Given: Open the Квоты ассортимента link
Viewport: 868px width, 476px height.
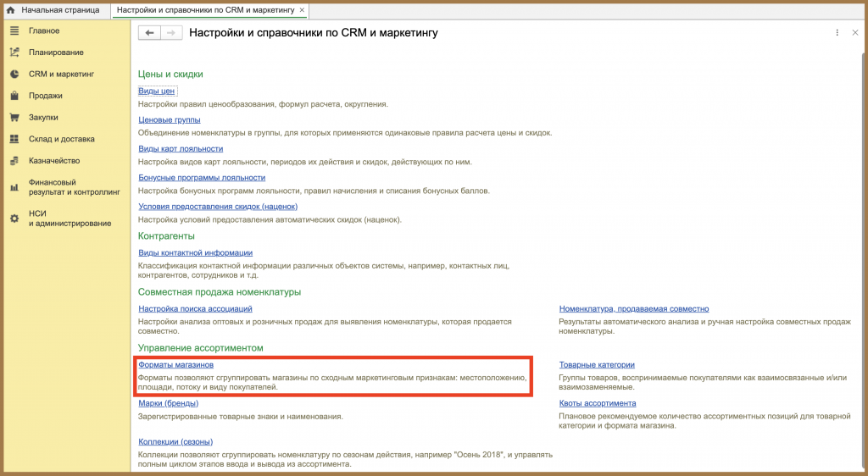Looking at the screenshot, I should tap(598, 403).
